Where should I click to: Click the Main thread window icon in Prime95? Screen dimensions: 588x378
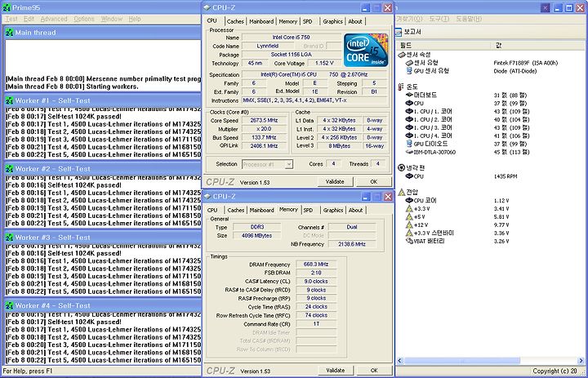pyautogui.click(x=9, y=33)
